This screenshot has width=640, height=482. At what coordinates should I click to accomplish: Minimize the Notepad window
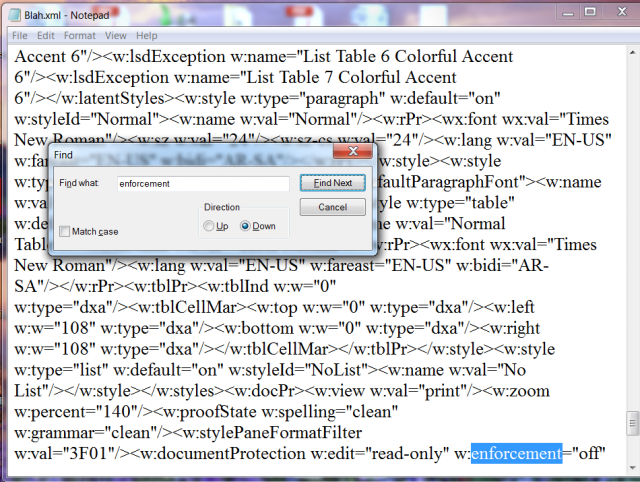coord(567,12)
